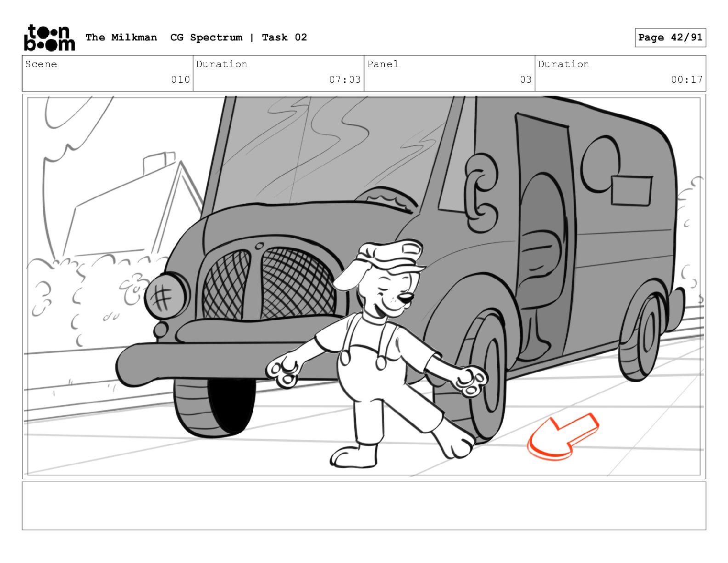Click the 'Page 42/91' indicator

coord(670,37)
